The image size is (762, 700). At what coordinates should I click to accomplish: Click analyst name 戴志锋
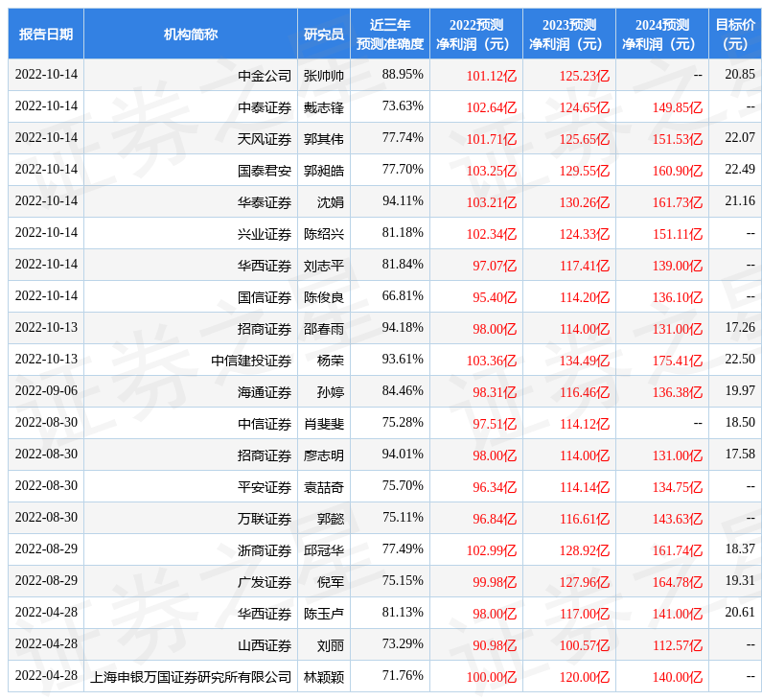point(324,107)
